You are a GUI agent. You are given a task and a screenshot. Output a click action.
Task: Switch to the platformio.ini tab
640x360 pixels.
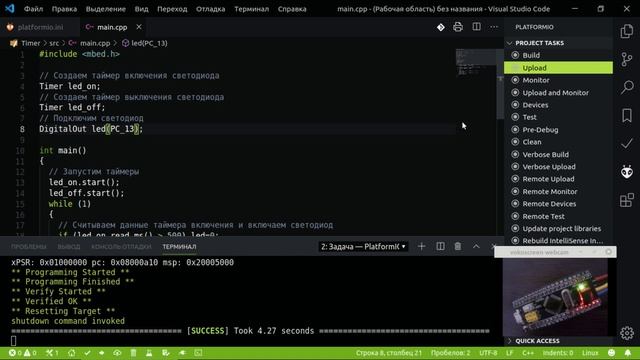coord(40,27)
